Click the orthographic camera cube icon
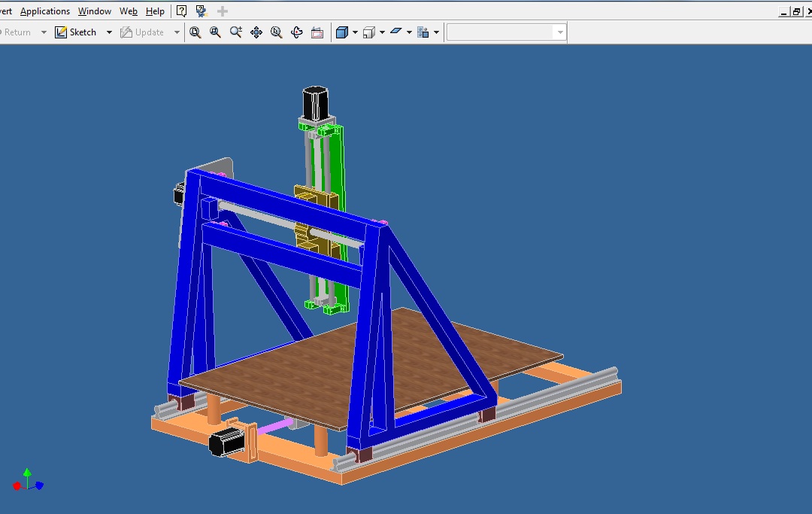 coord(368,32)
